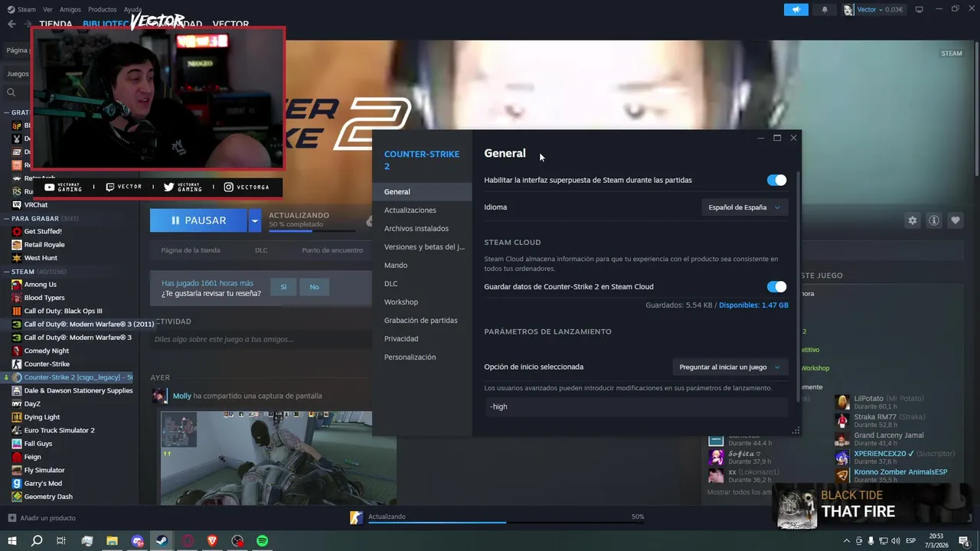This screenshot has width=980, height=551.
Task: Open Steam announcements megaphone button
Action: (795, 9)
